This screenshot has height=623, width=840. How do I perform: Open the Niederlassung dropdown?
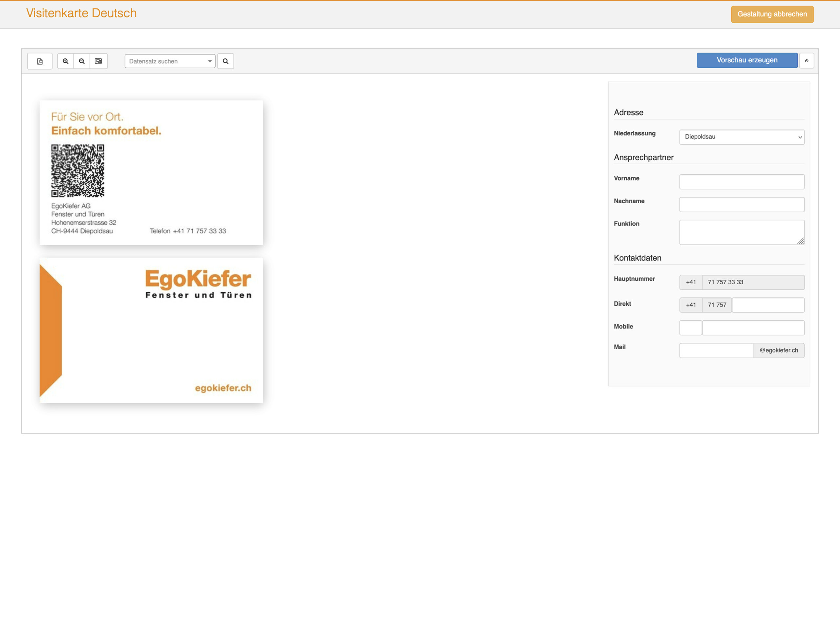741,137
